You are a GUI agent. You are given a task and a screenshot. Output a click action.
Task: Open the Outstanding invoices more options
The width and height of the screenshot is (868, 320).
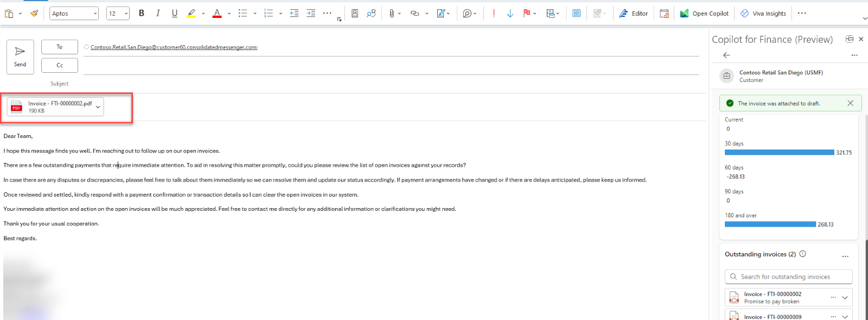(x=845, y=256)
